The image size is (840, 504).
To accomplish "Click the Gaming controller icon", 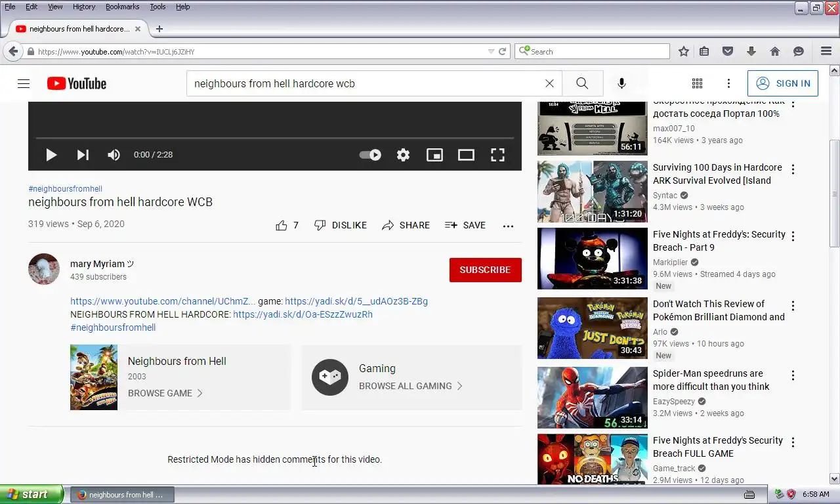I will pyautogui.click(x=330, y=377).
